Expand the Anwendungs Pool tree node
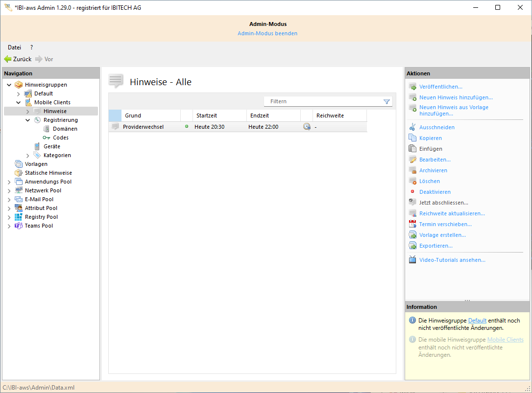 click(x=9, y=182)
